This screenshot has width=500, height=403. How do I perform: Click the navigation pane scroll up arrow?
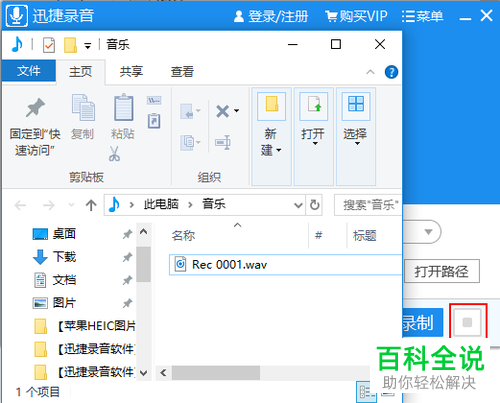pos(144,231)
